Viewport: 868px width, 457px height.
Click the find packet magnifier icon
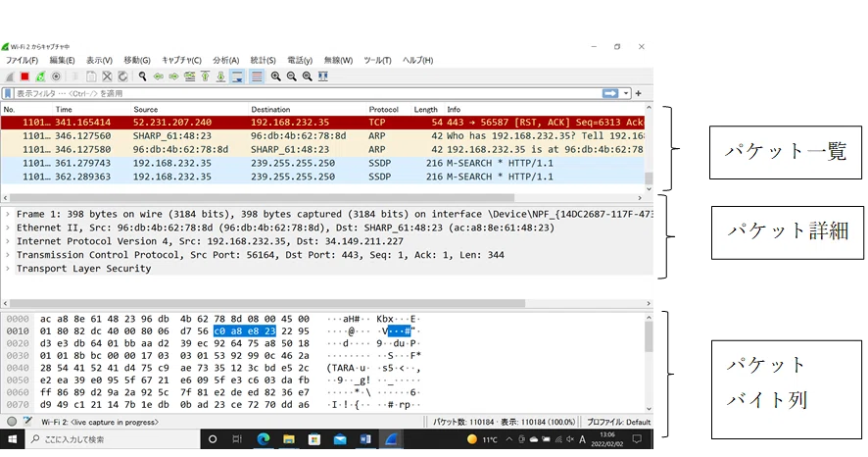pyautogui.click(x=142, y=76)
